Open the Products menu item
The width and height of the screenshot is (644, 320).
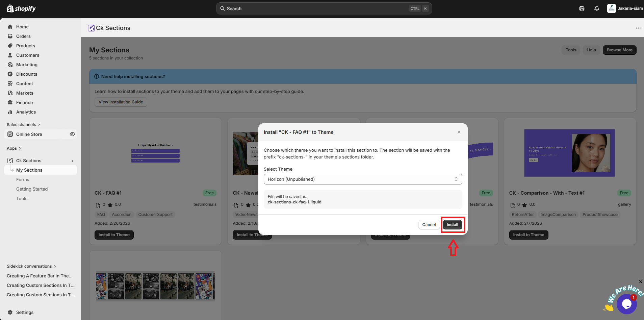pos(25,46)
